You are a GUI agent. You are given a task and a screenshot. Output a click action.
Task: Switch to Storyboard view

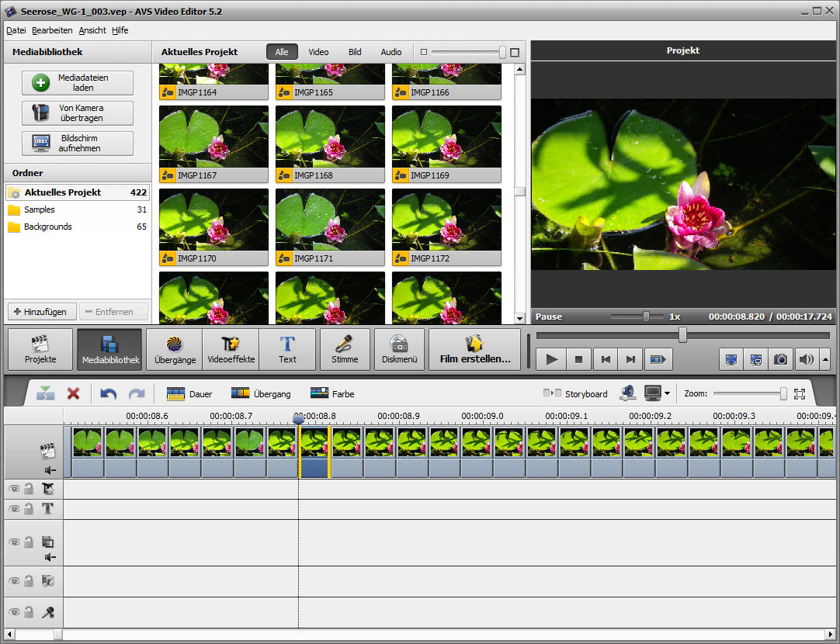coord(575,394)
